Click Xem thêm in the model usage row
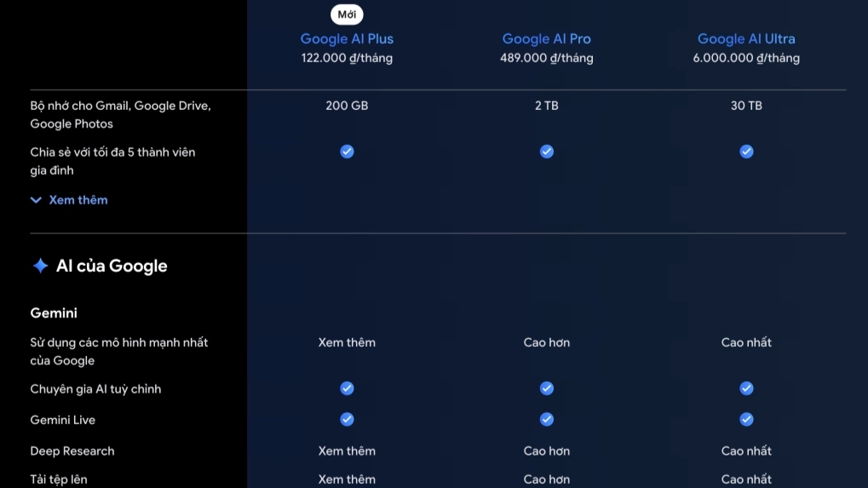This screenshot has width=868, height=488. tap(347, 342)
